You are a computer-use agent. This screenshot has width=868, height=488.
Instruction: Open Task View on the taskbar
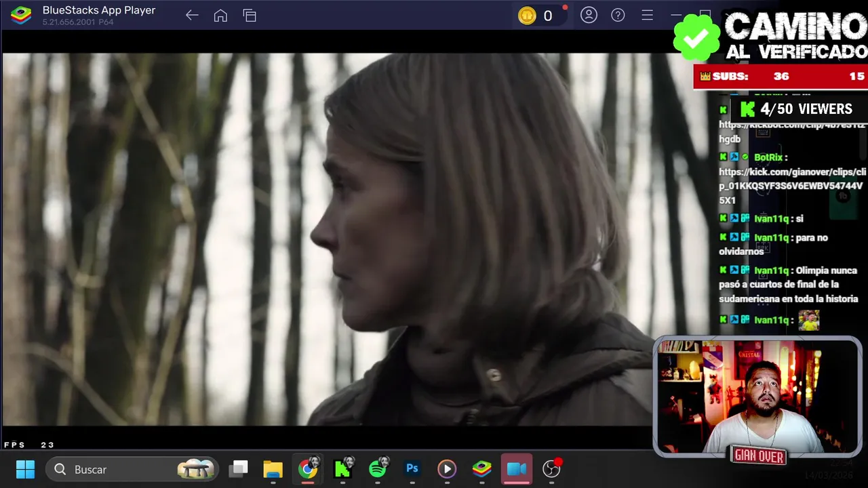click(239, 469)
